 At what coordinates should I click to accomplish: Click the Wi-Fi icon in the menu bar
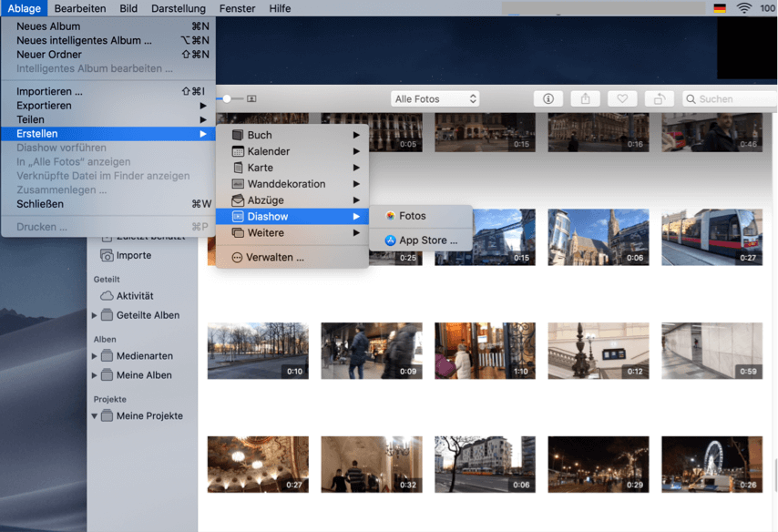coord(744,8)
